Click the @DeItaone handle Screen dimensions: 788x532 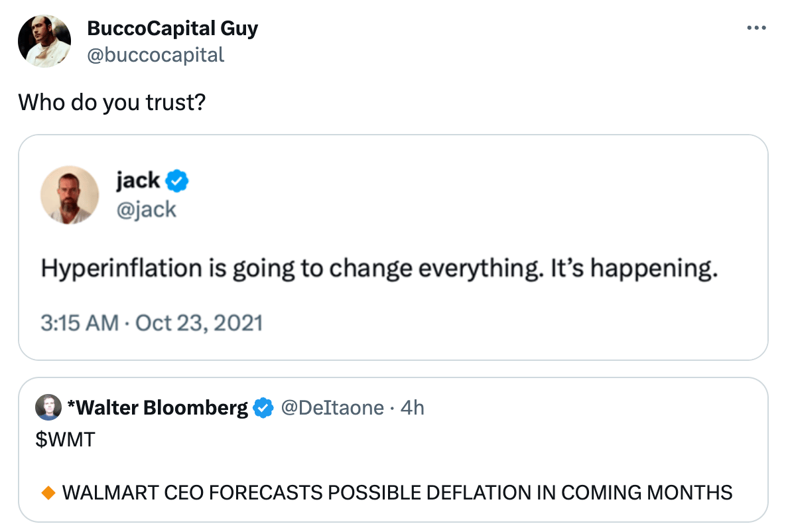pyautogui.click(x=332, y=407)
